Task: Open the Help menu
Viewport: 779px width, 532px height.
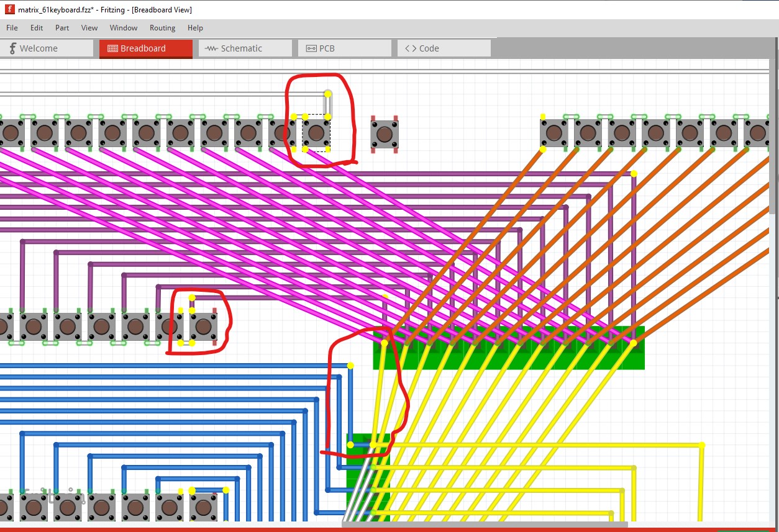Action: tap(195, 28)
